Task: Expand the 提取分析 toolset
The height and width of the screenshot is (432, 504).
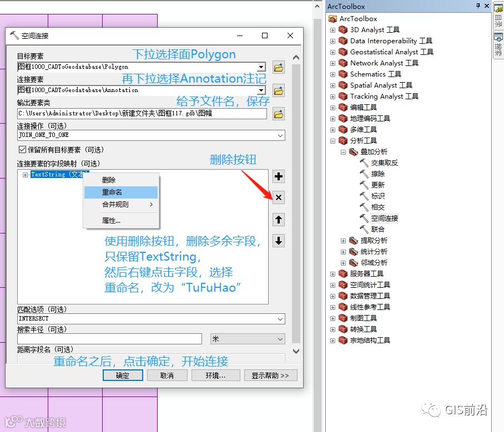Action: pos(343,241)
